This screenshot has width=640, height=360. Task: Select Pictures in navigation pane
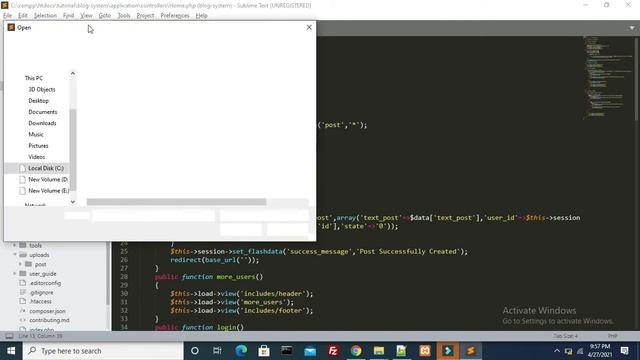point(38,146)
